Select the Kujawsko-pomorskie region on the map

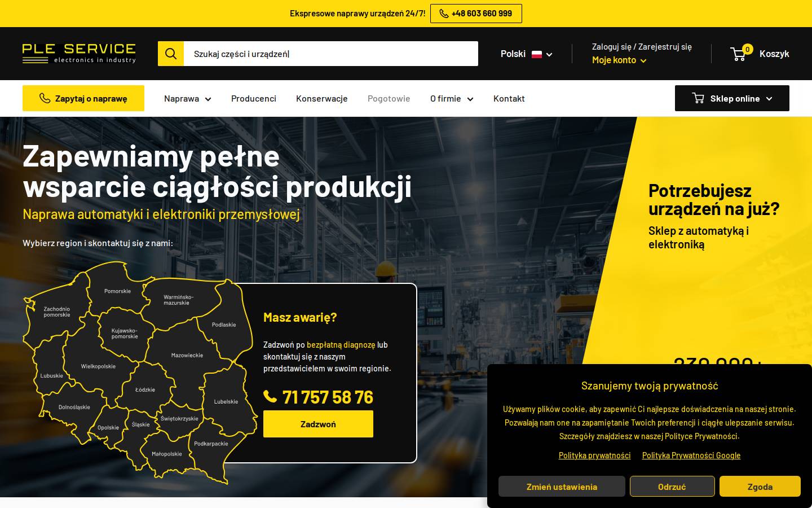click(x=125, y=334)
